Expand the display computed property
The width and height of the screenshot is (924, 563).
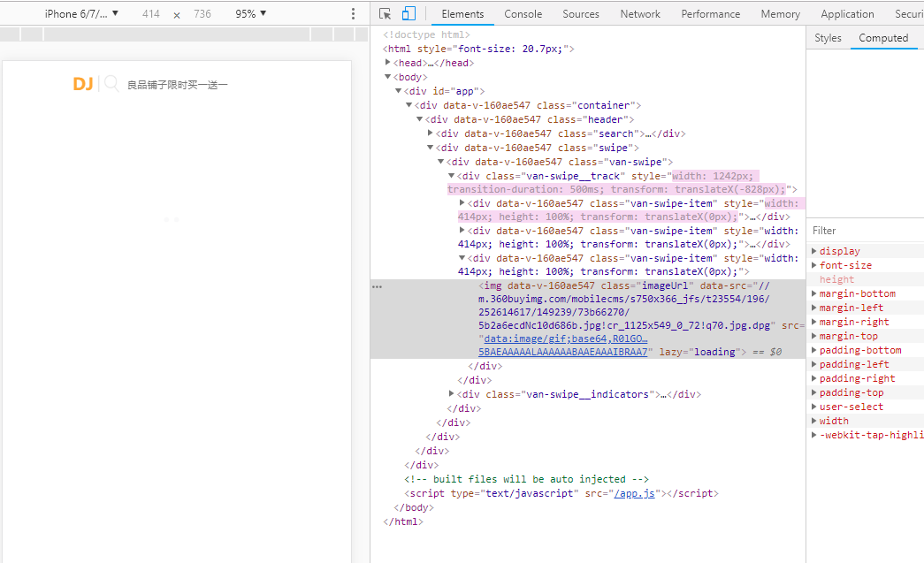[x=813, y=251]
